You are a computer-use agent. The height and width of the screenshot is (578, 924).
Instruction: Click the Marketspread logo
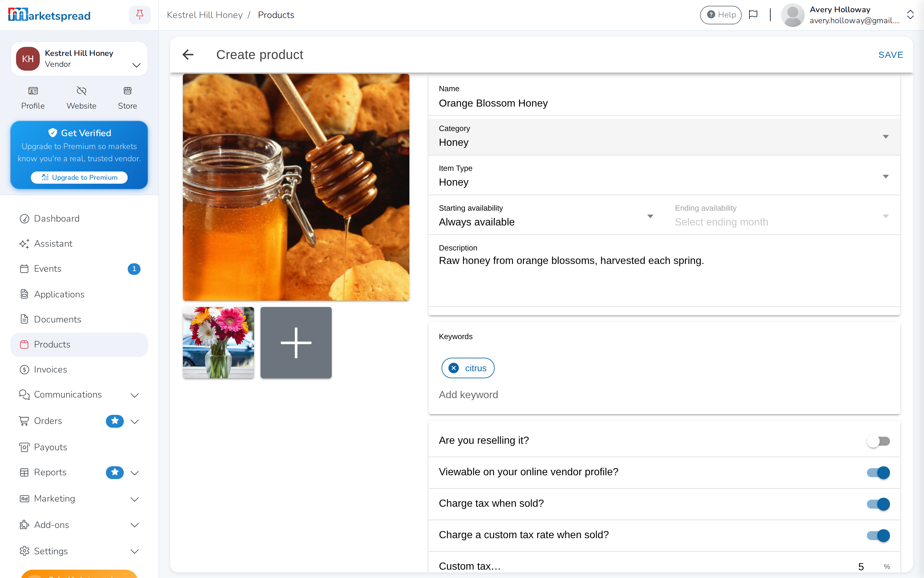49,15
